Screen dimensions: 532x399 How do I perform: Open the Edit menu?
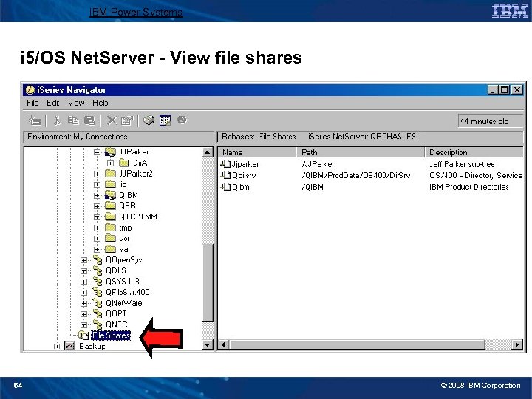[x=53, y=103]
